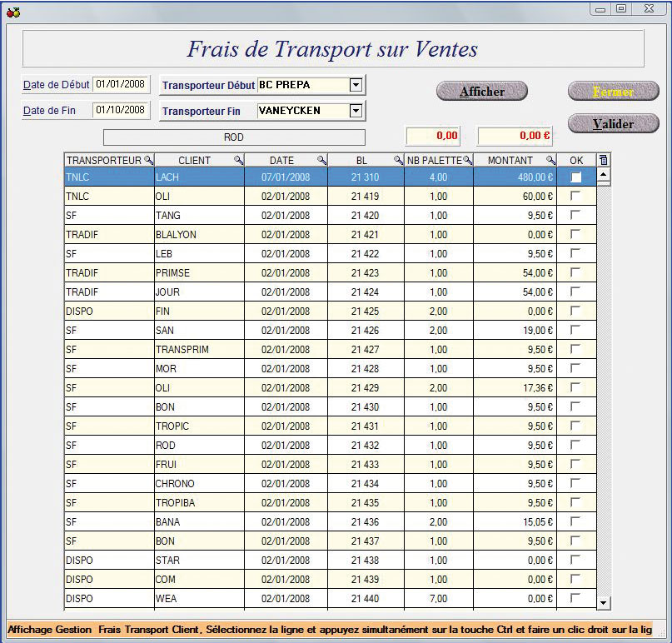Click the table's vertical scrollbar track

click(604, 390)
